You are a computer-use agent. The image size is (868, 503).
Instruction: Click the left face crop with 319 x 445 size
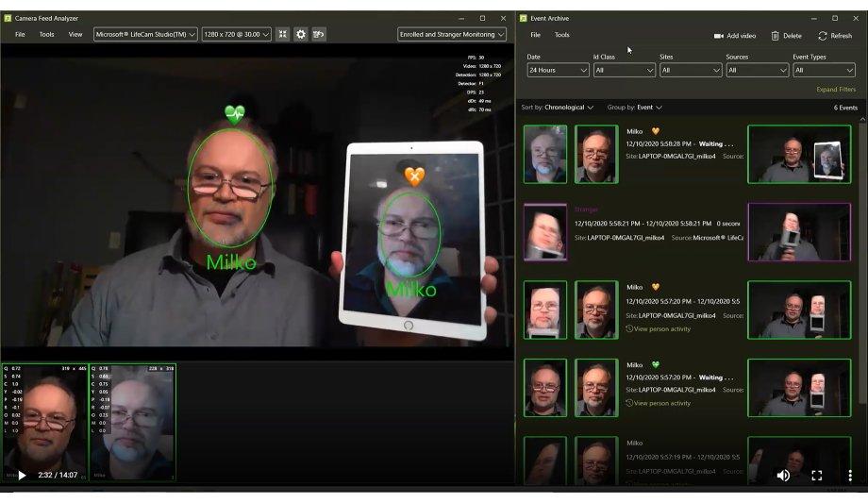click(44, 422)
